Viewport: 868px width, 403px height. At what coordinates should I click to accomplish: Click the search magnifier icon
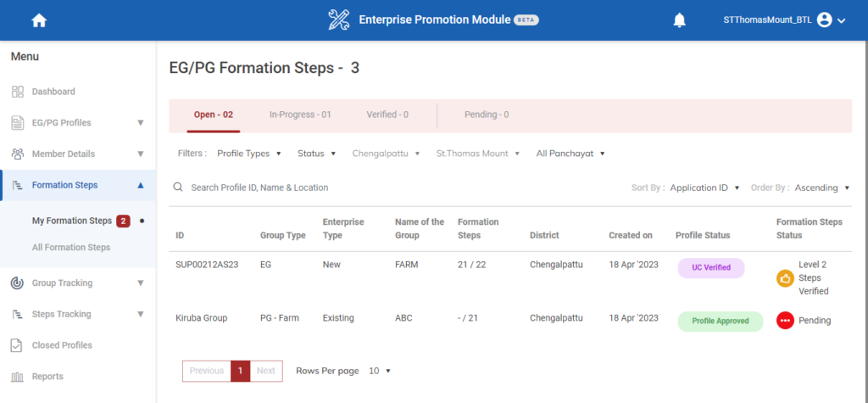[x=178, y=188]
